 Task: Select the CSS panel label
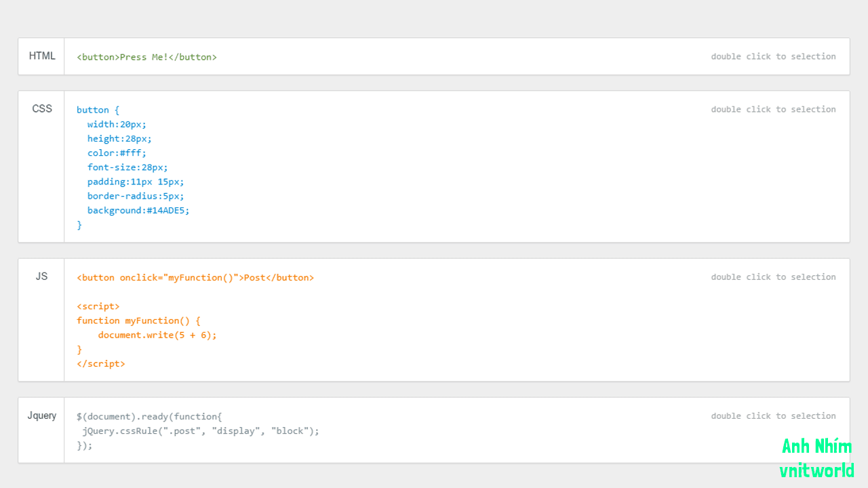[41, 108]
